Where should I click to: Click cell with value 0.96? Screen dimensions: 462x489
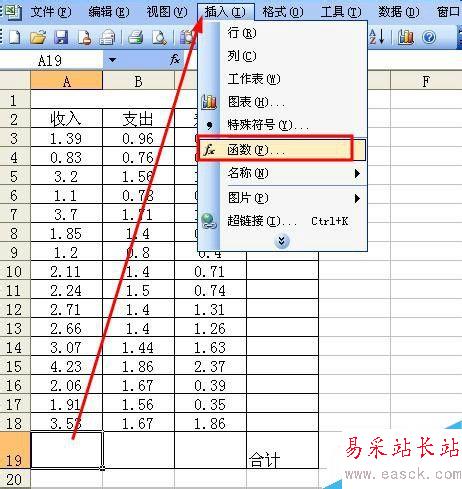click(138, 138)
